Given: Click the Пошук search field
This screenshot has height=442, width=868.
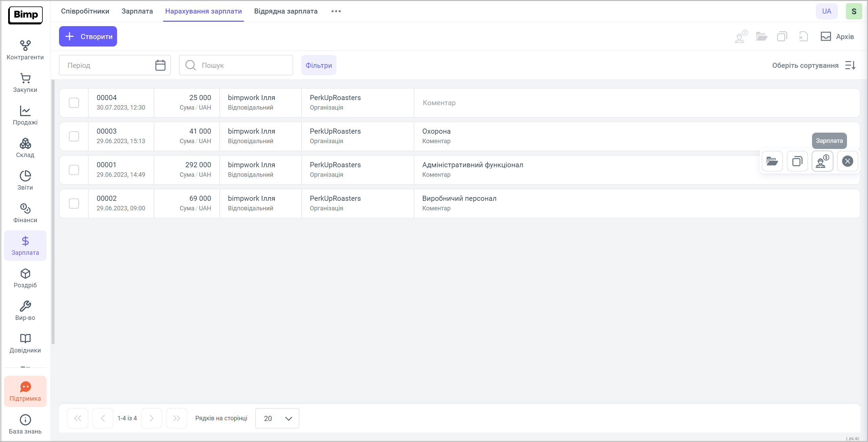Looking at the screenshot, I should [x=241, y=65].
